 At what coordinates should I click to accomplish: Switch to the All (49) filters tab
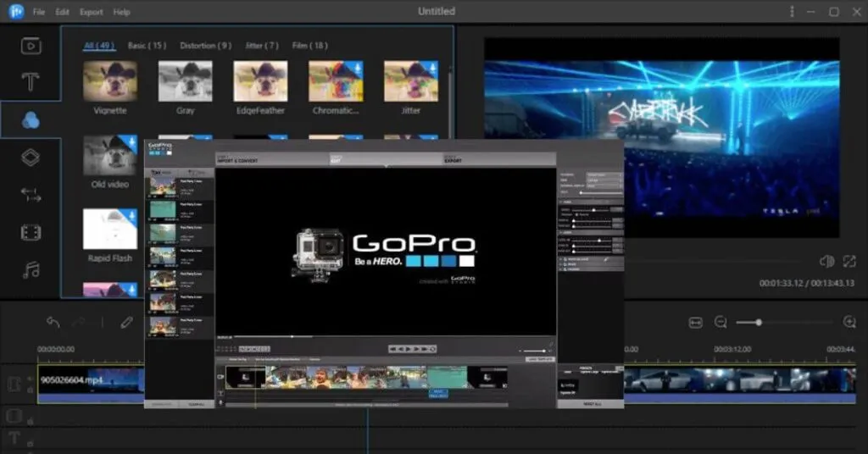tap(99, 46)
